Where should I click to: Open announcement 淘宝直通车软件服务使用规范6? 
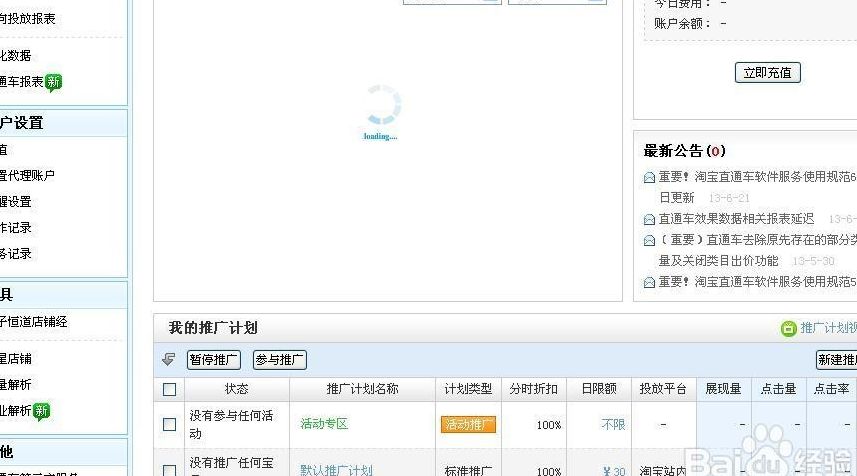coord(758,177)
